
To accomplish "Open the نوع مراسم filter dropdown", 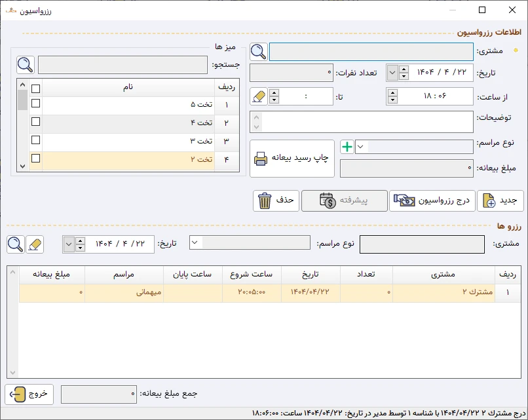I will pos(195,242).
